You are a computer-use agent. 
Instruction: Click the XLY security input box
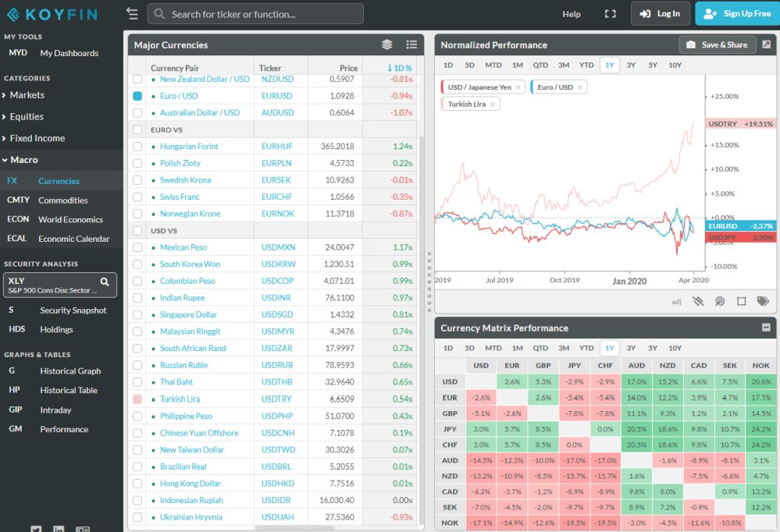[59, 285]
